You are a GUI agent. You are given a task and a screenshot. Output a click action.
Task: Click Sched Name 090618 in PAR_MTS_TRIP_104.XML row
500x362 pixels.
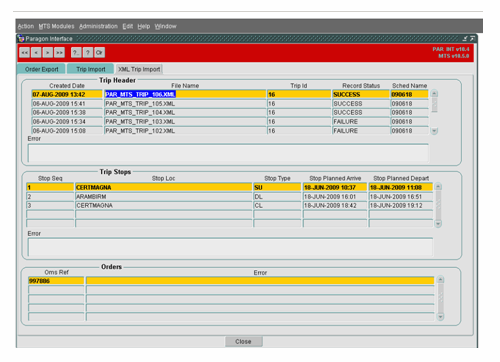point(409,113)
